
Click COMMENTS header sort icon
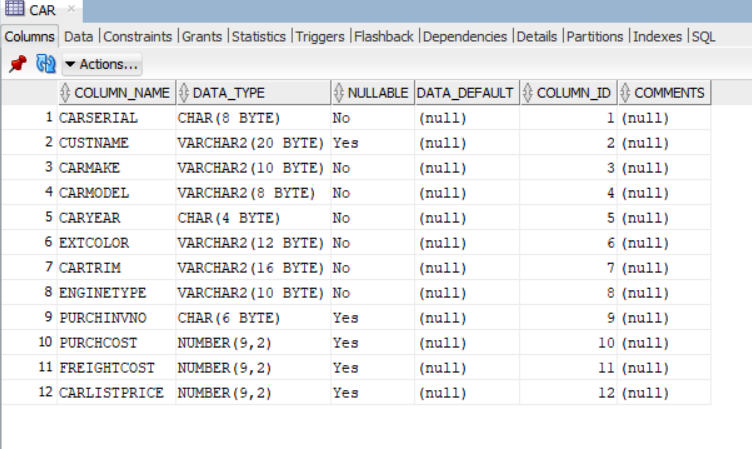625,93
